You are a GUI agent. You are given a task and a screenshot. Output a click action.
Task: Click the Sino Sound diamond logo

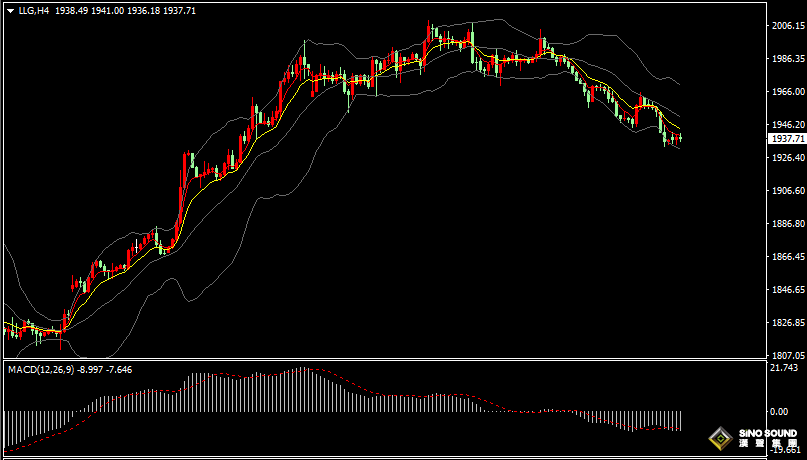click(x=719, y=438)
